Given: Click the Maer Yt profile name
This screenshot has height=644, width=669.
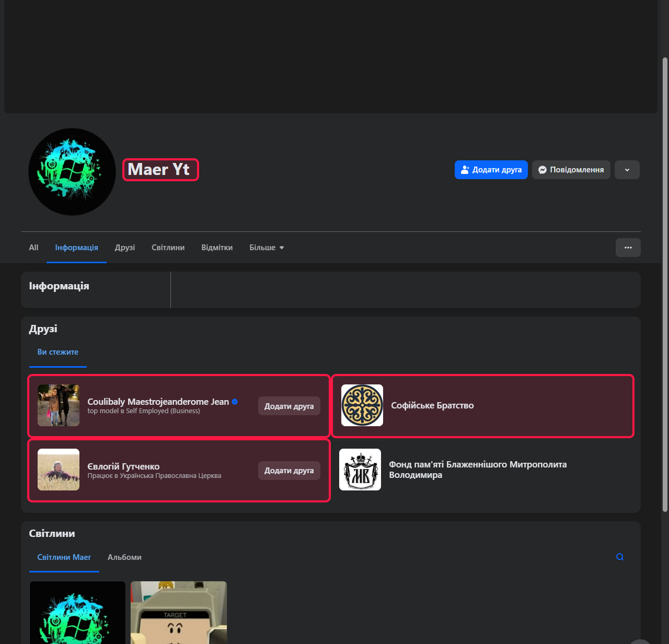Looking at the screenshot, I should 158,170.
